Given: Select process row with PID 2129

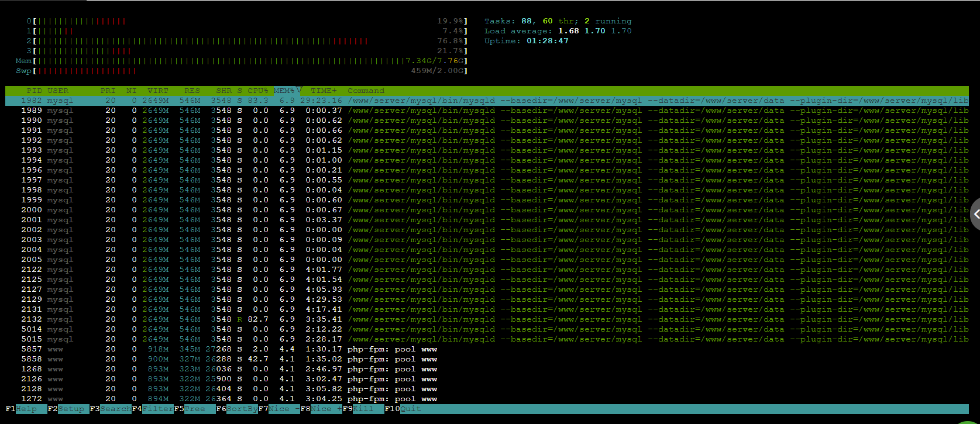Looking at the screenshot, I should (x=487, y=299).
